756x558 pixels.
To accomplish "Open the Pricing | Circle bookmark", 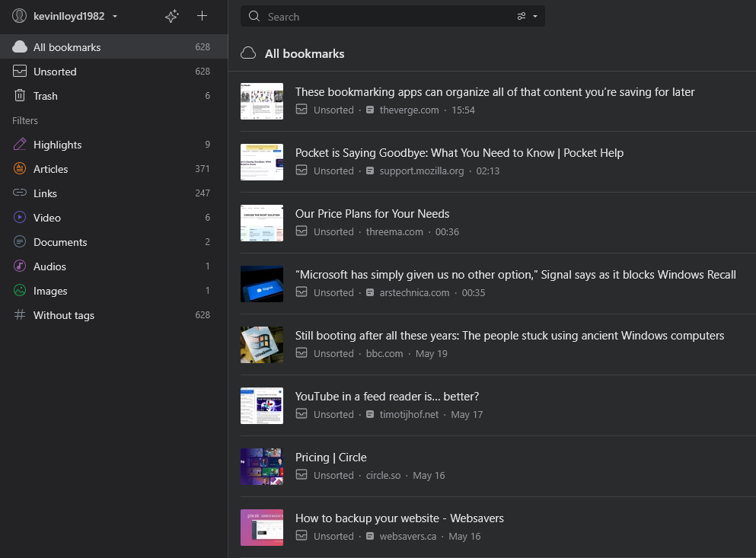I will pyautogui.click(x=330, y=458).
